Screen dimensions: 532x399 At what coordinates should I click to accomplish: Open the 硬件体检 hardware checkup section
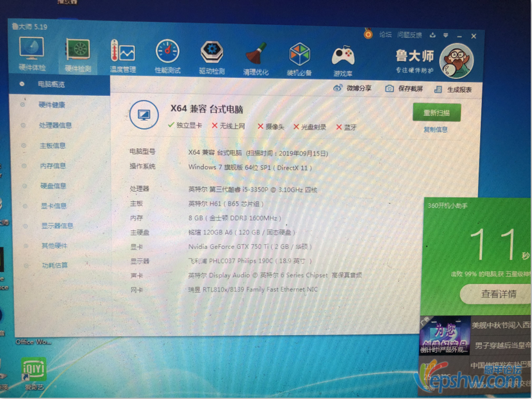pos(31,54)
